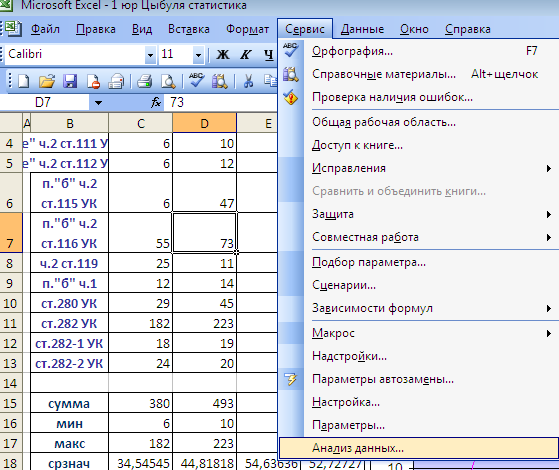Image resolution: width=559 pixels, height=470 pixels.
Task: Expand the Совместная работа submenu
Action: (432, 237)
